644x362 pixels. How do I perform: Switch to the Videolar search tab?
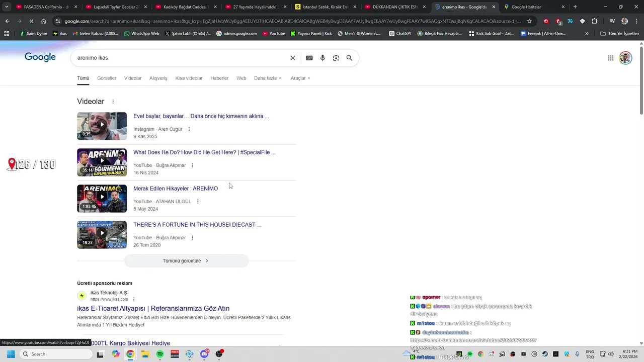point(133,78)
